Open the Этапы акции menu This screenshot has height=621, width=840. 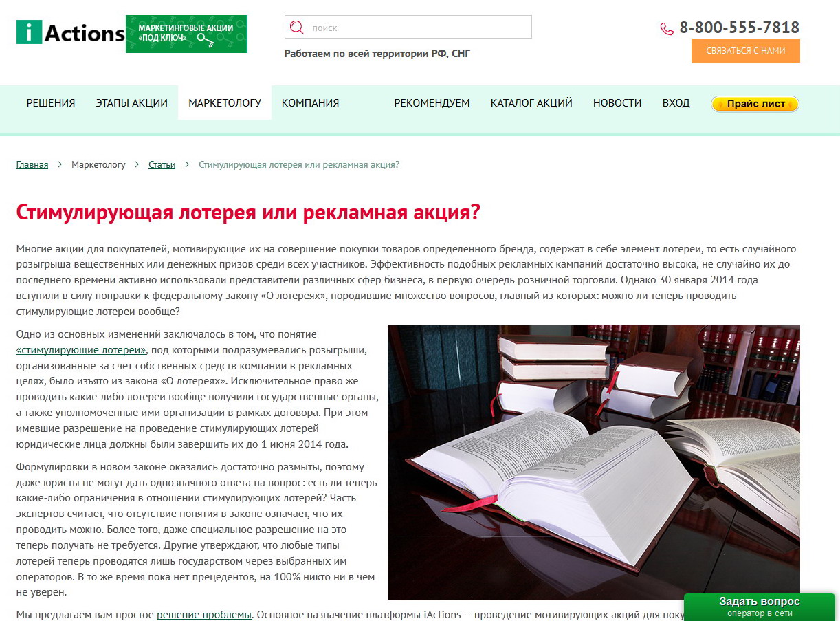click(131, 103)
